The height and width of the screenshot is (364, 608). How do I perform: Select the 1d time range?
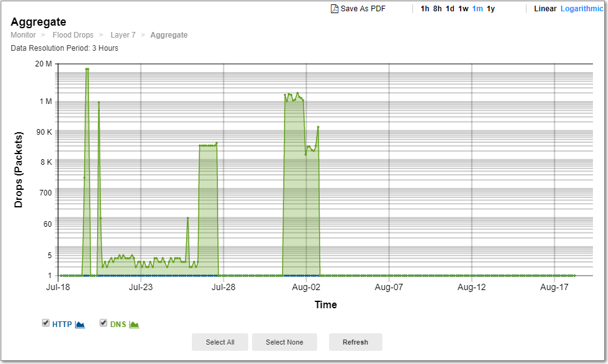[x=449, y=9]
